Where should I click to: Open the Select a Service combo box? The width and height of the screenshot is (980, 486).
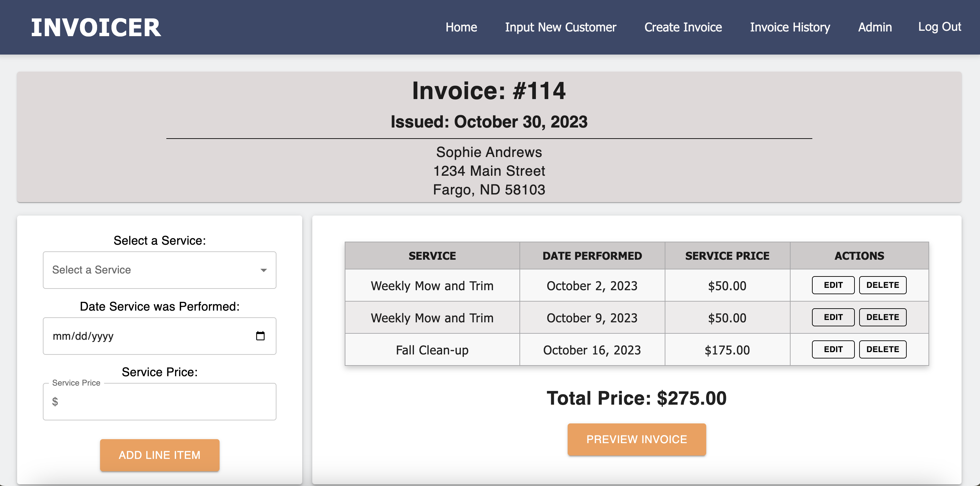click(160, 270)
